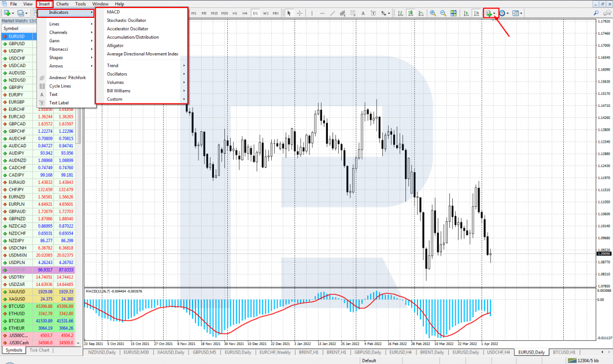The image size is (613, 364).
Task: Expand the Trend indicators submenu
Action: coord(142,66)
